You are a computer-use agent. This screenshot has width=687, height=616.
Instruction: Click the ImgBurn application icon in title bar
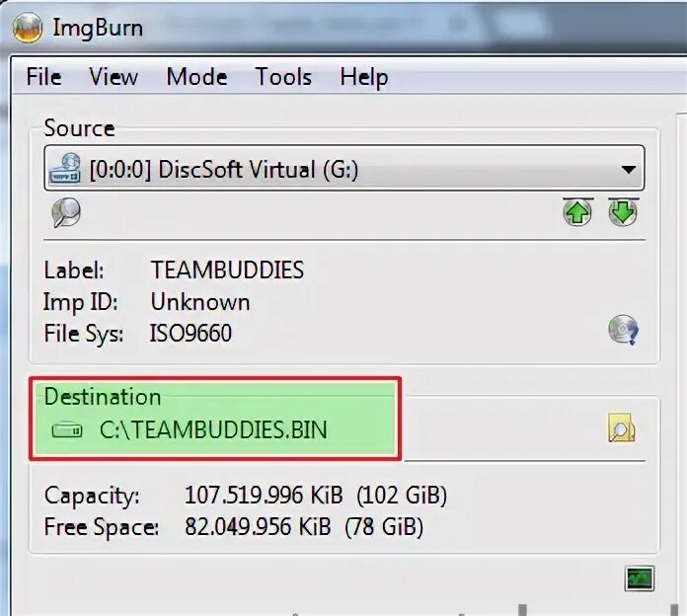click(x=28, y=28)
